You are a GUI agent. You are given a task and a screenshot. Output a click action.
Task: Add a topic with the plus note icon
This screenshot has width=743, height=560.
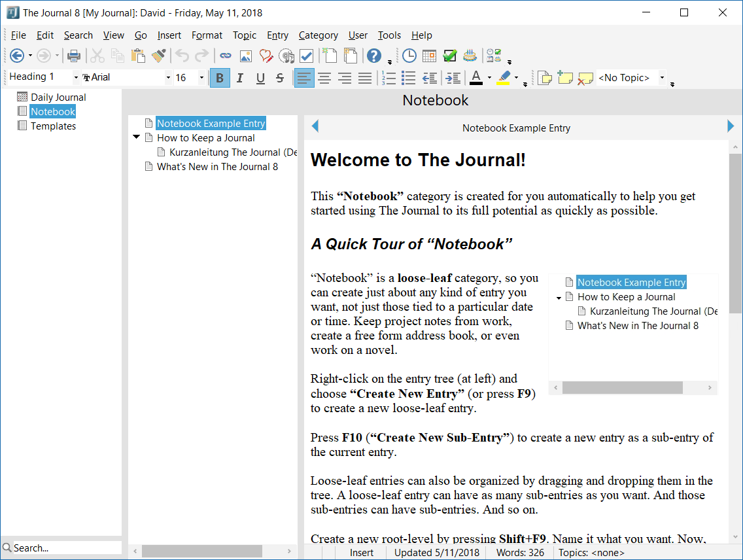(565, 77)
